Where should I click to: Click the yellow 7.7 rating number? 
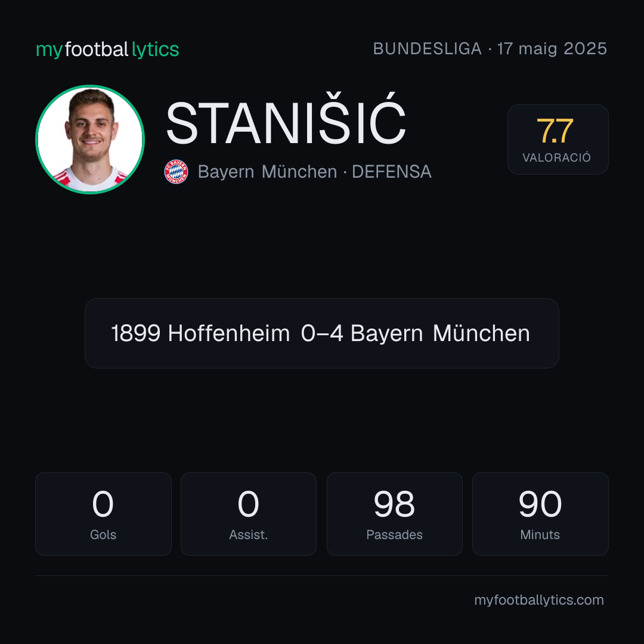[555, 131]
